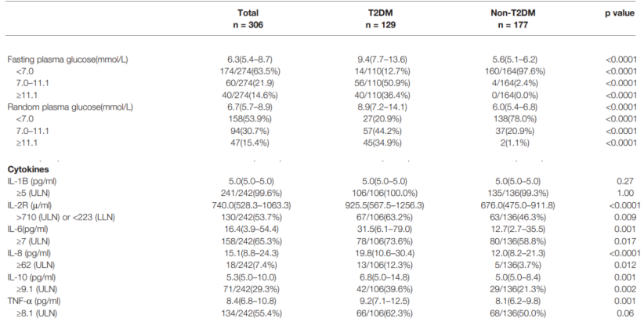Click the Non-T2DM column header
The width and height of the screenshot is (644, 322).
512,13
